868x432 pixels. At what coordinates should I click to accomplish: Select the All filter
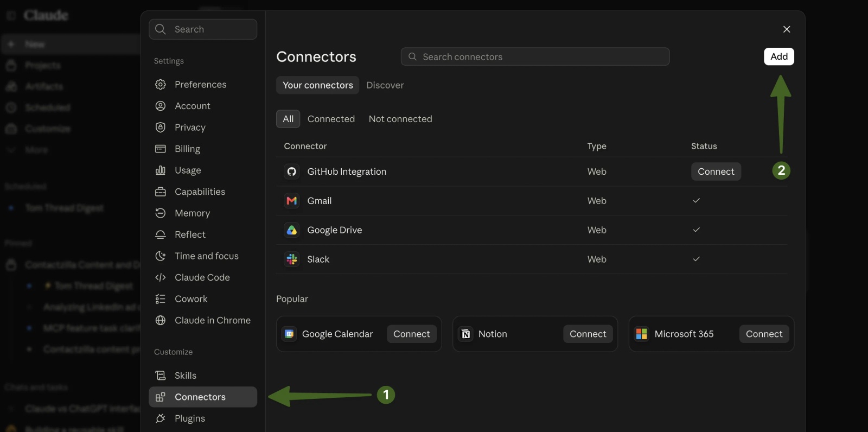point(288,119)
